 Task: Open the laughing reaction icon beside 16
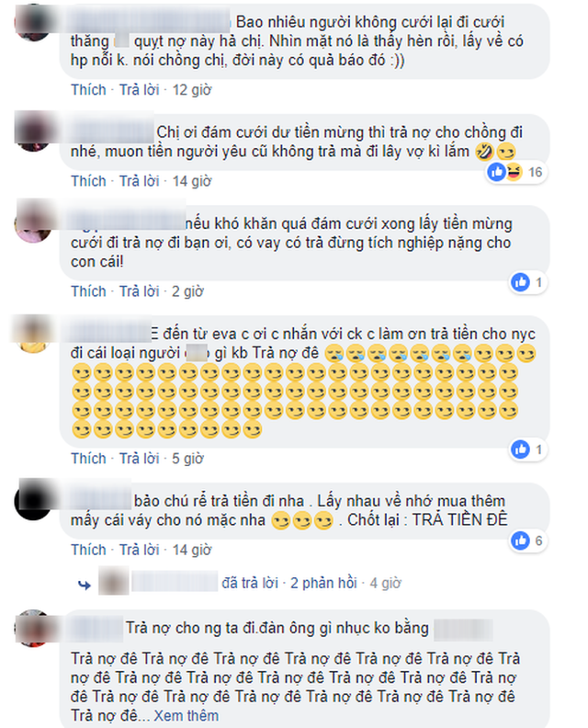(x=514, y=172)
